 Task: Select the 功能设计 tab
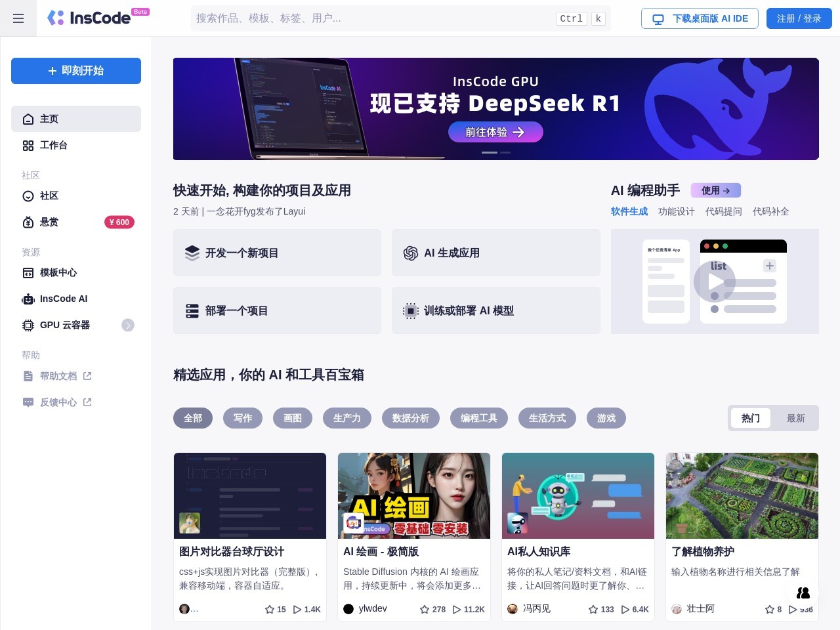point(677,211)
